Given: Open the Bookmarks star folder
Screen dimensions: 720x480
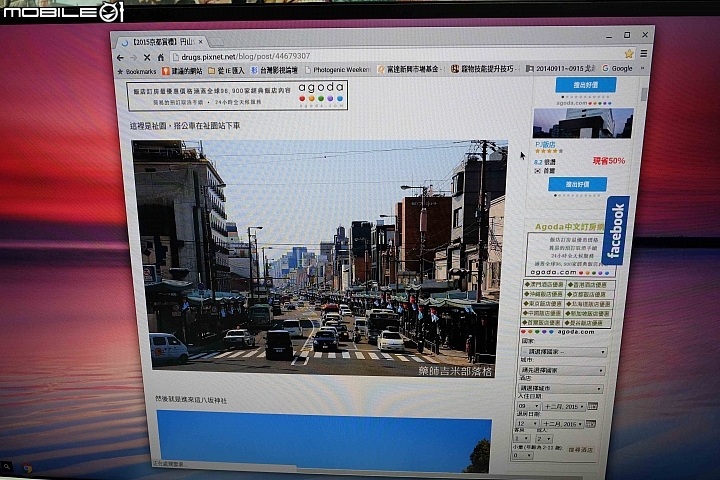Looking at the screenshot, I should pyautogui.click(x=137, y=72).
